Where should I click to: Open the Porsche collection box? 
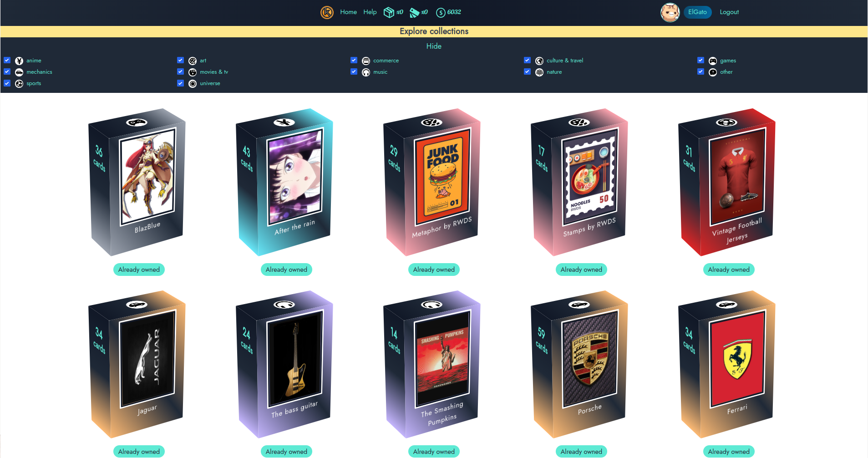(x=579, y=364)
